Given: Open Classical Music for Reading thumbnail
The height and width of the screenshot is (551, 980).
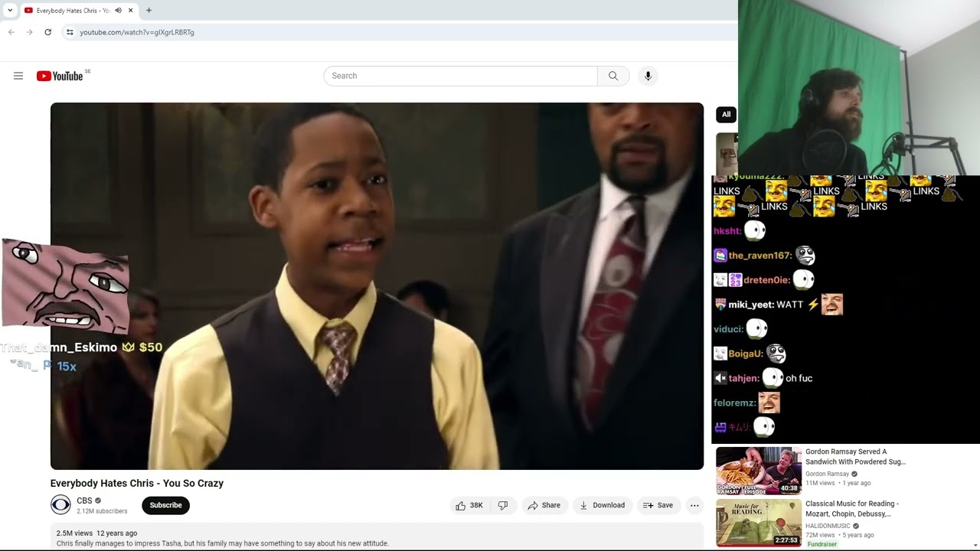Looking at the screenshot, I should 759,523.
